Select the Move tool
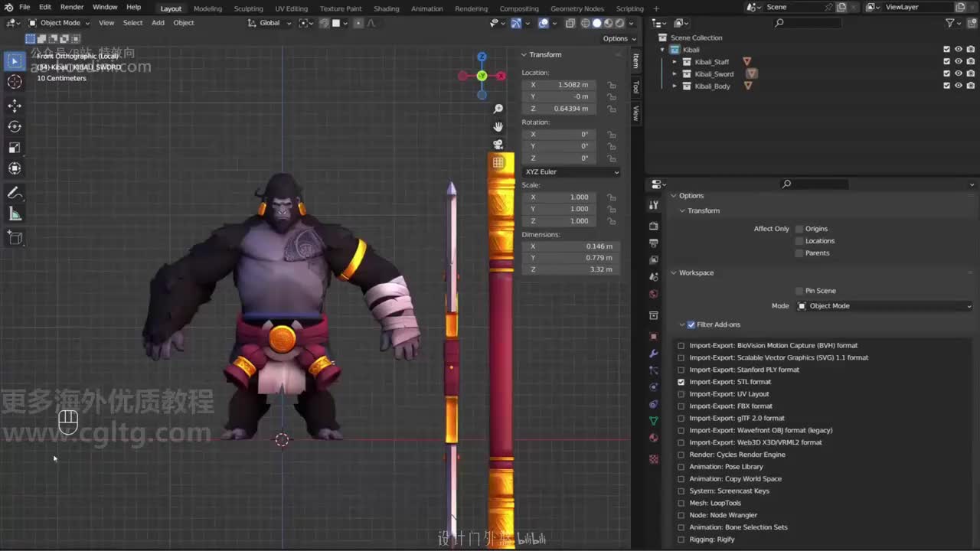This screenshot has width=980, height=551. 15,106
